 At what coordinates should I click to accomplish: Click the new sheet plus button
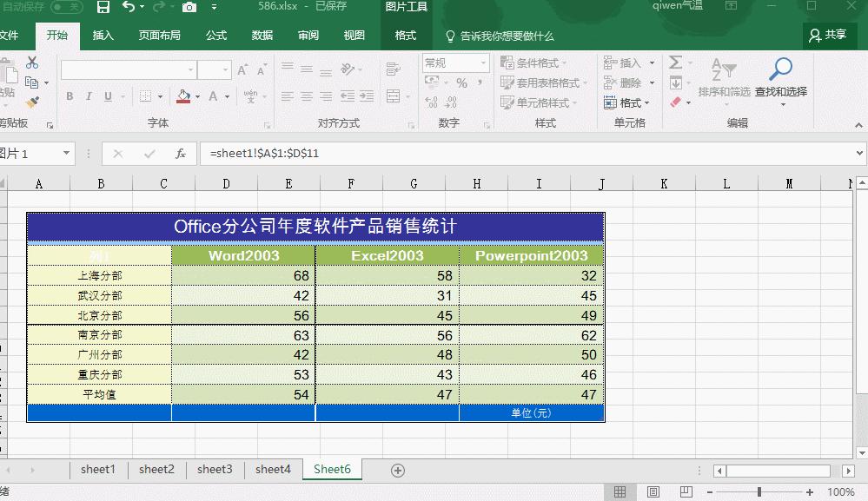click(397, 469)
